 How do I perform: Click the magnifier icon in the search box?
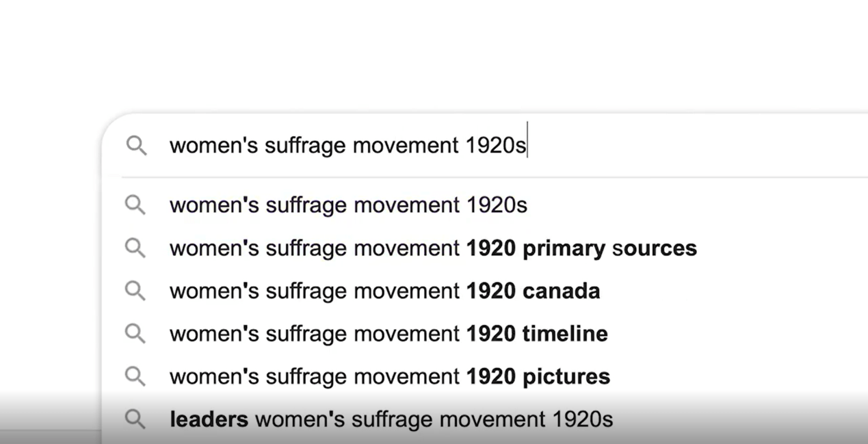136,146
